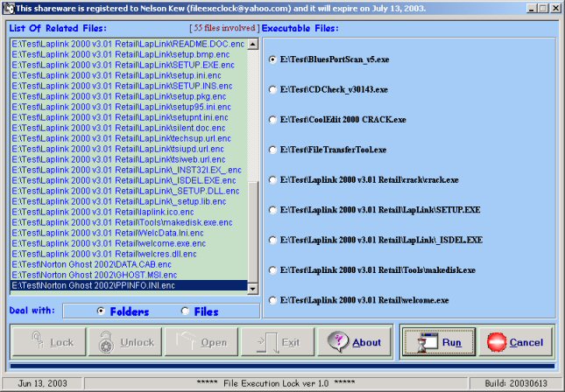Close the File Execution Lock window
Viewport: 565px width, 392px height.
(555, 8)
